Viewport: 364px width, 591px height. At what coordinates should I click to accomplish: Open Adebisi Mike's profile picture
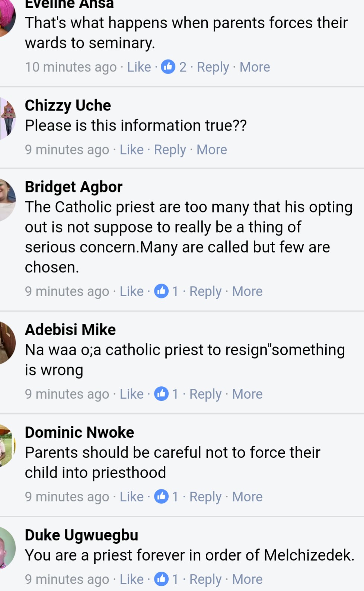7,342
